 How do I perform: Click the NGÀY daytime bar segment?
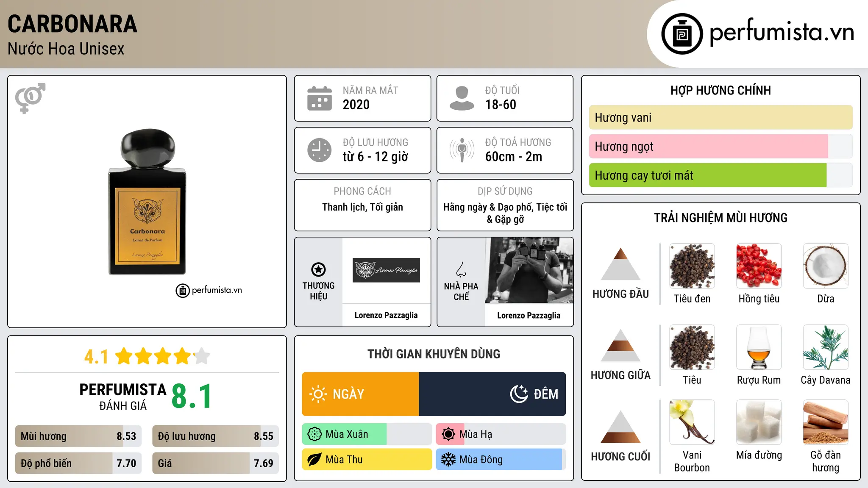[x=361, y=394]
